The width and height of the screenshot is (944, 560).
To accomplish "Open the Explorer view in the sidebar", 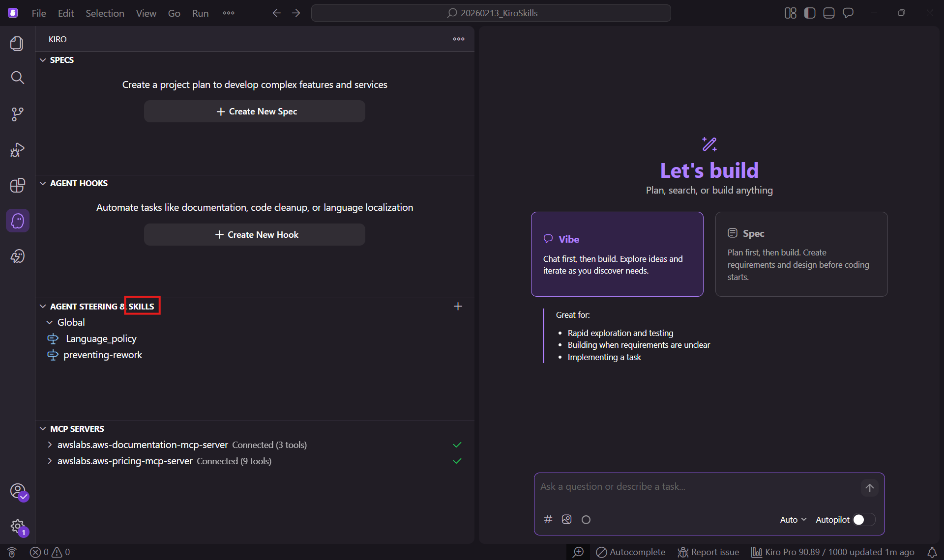I will tap(18, 43).
